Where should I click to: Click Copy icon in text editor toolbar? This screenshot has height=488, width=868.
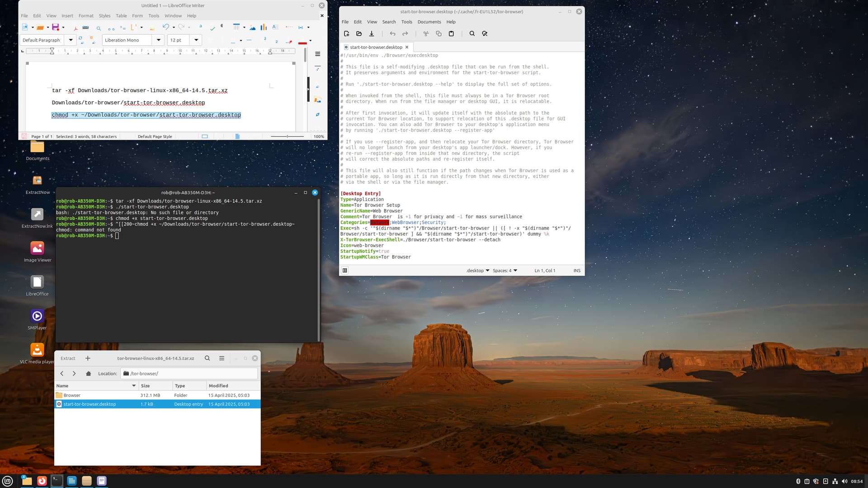click(x=439, y=33)
